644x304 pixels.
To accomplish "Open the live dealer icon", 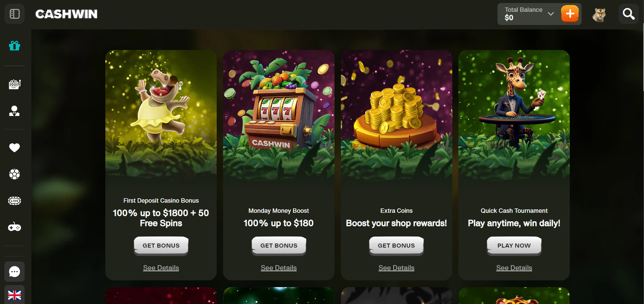I will 15,111.
